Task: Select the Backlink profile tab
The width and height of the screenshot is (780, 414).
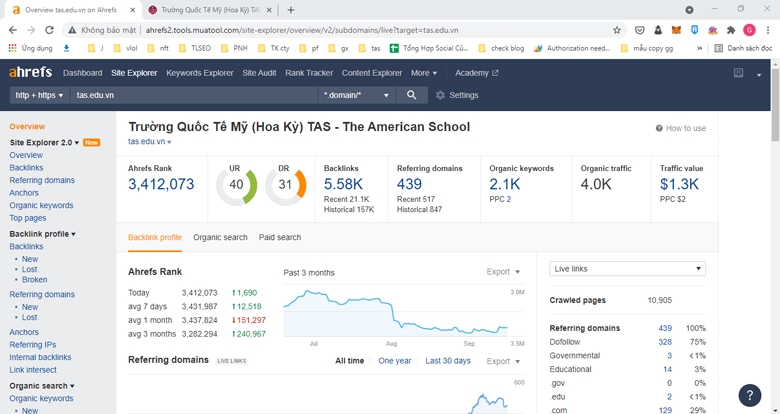Action: tap(155, 237)
